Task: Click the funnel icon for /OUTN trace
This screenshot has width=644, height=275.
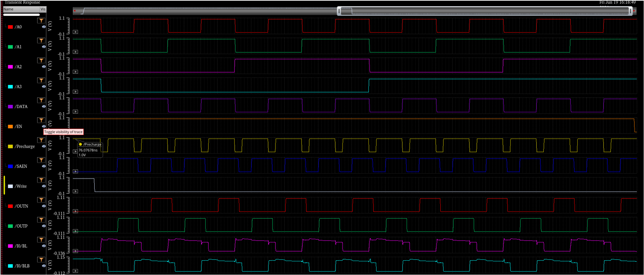Action: (x=41, y=200)
